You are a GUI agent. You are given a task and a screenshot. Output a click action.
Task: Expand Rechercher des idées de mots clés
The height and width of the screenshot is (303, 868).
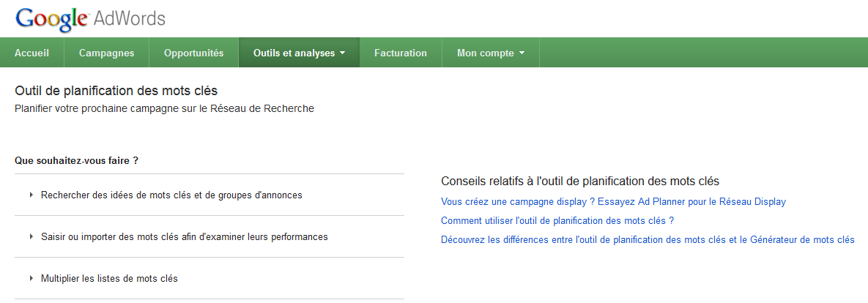click(x=171, y=195)
